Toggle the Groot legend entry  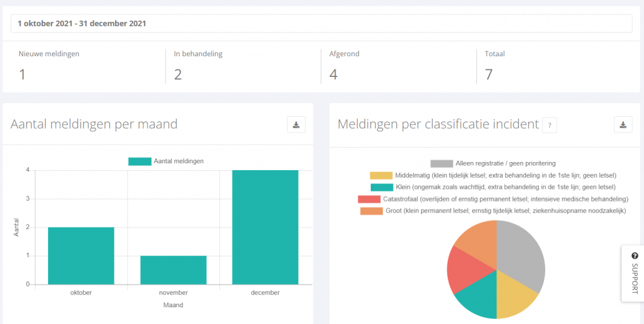pos(493,211)
